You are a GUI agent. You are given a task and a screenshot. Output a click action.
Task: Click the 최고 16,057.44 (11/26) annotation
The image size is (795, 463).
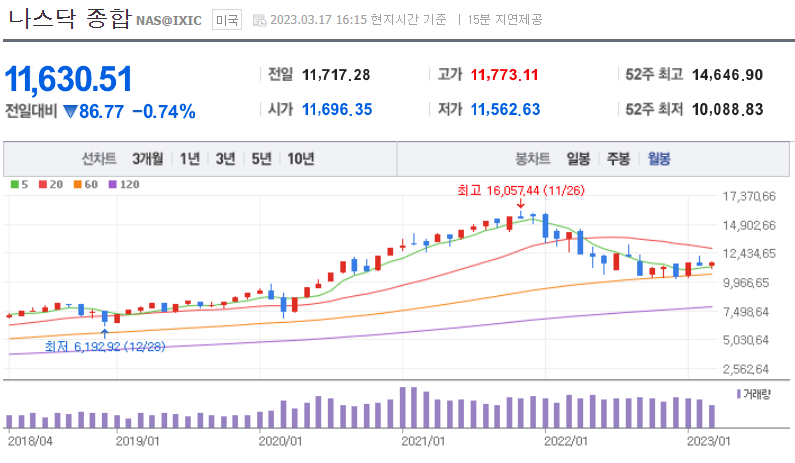(x=521, y=191)
